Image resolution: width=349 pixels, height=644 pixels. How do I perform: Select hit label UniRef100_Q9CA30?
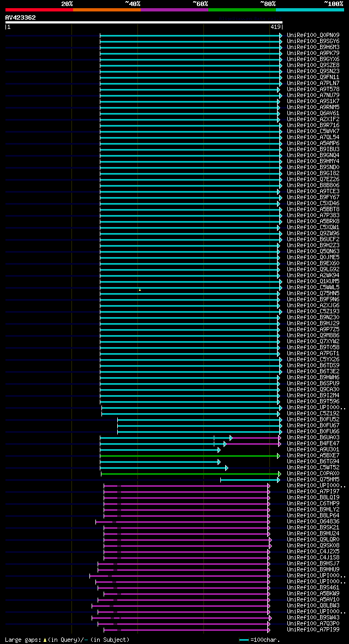click(x=313, y=389)
